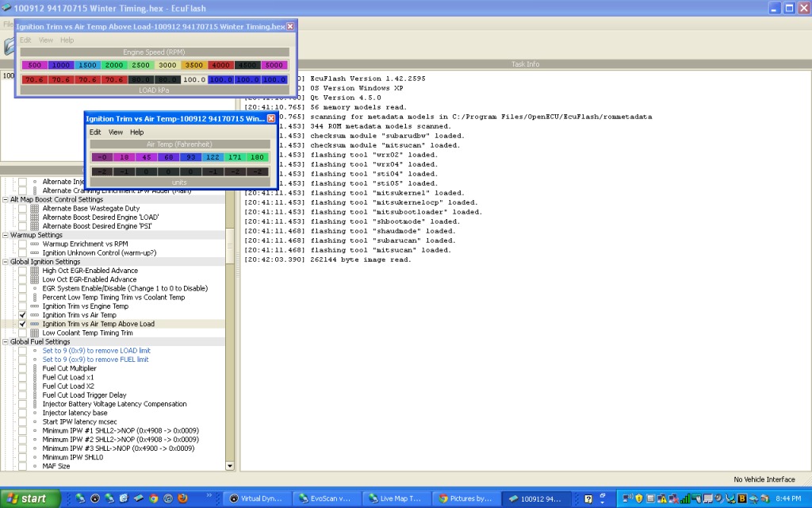Open 'Set to 9 (0x9) to remove LOAD limit'
The width and height of the screenshot is (812, 508).
click(96, 350)
